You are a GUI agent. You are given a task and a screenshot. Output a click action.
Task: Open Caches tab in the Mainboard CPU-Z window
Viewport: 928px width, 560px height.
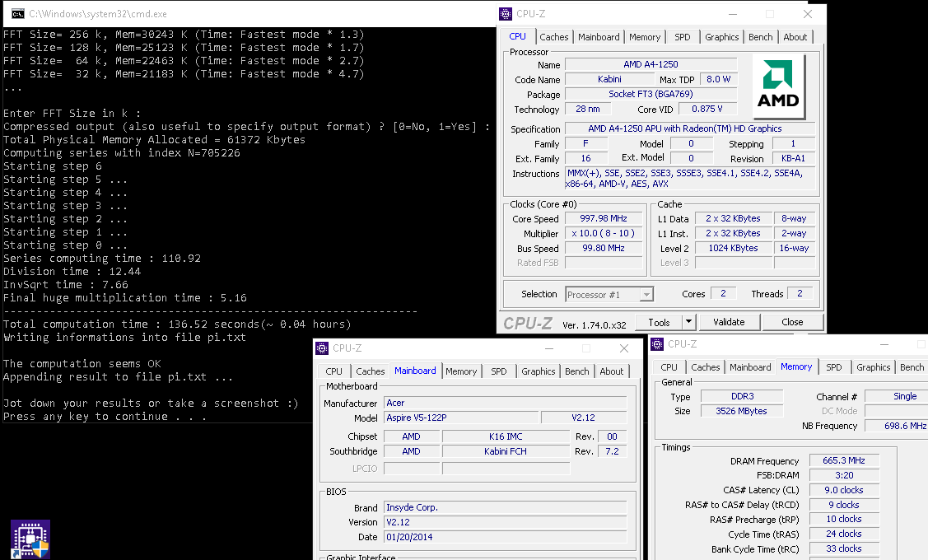(371, 371)
